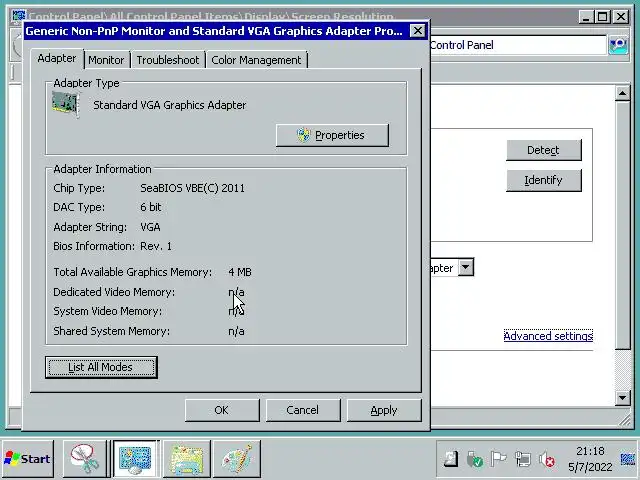Click the '4 MB' graphics memory value
Viewport: 640px width, 480px height.
pos(240,272)
